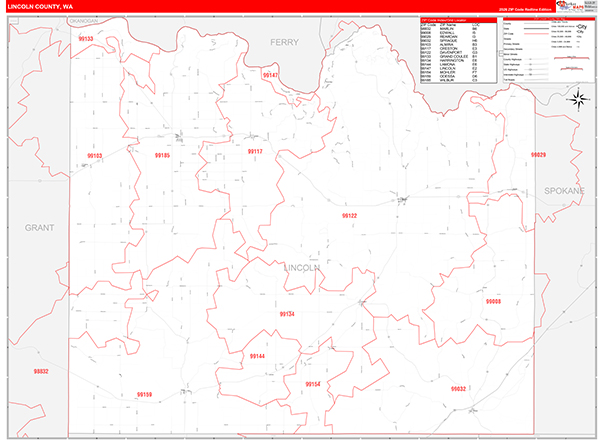Click ZIP code 99147 on the map
The width and height of the screenshot is (600, 440).
(x=270, y=75)
